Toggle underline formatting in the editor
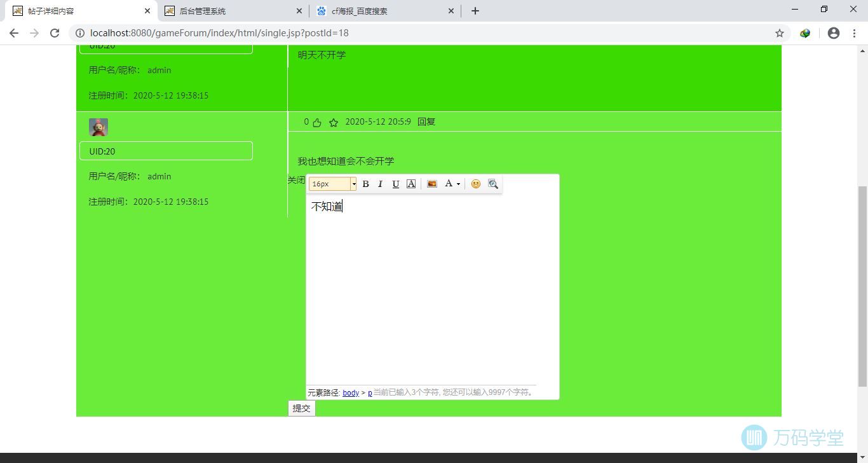 tap(395, 184)
